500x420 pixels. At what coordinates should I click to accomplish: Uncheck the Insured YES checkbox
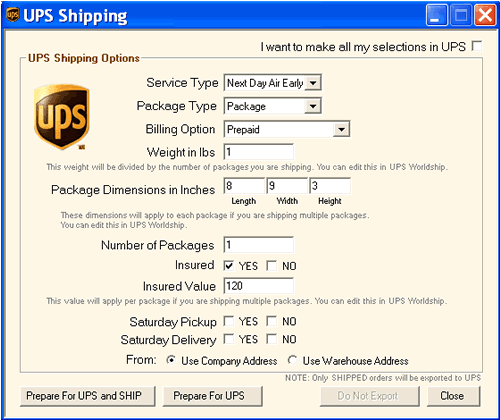click(229, 266)
